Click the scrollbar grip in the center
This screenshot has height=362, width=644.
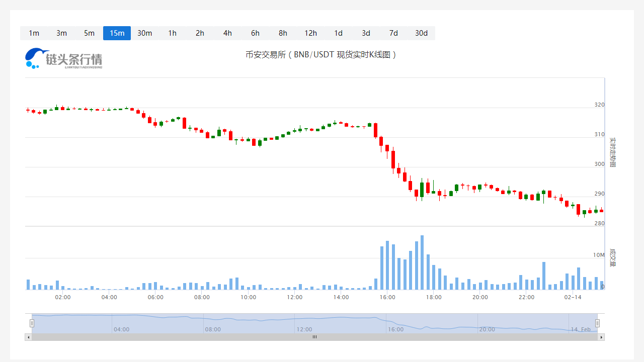pos(315,337)
